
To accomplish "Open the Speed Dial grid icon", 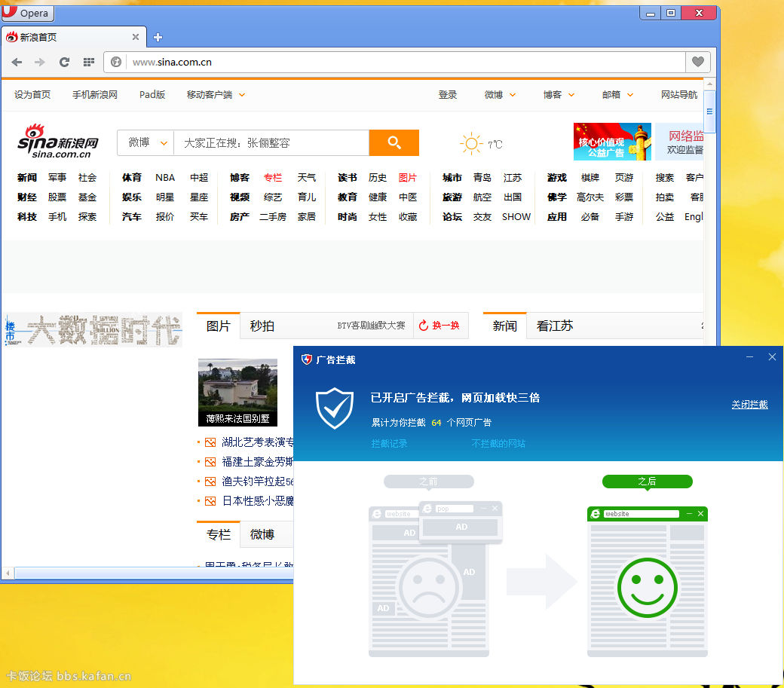I will [88, 62].
